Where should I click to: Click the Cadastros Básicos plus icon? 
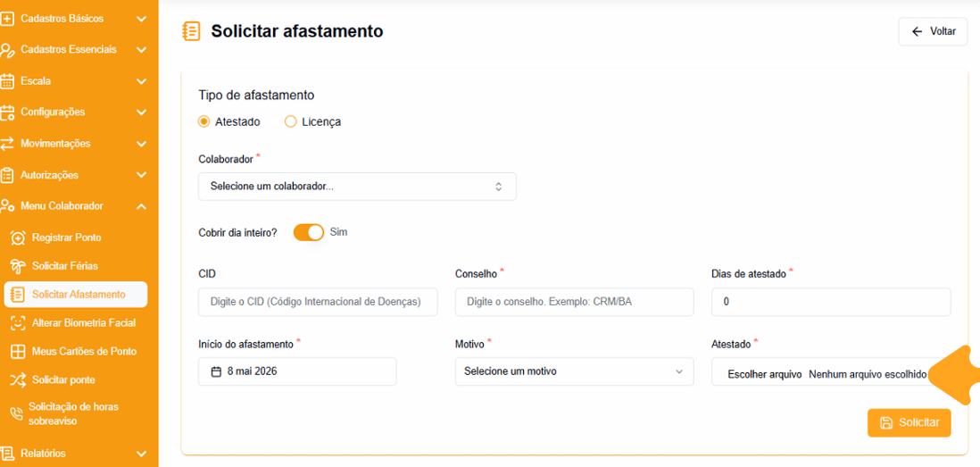click(7, 19)
